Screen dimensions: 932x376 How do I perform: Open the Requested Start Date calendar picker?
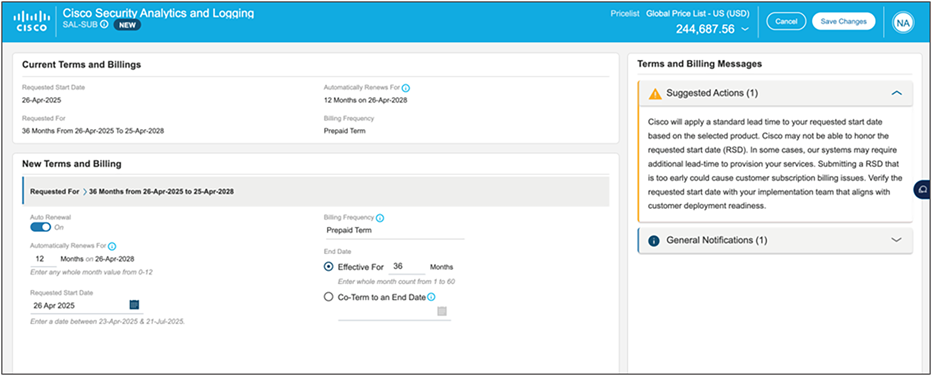(134, 305)
